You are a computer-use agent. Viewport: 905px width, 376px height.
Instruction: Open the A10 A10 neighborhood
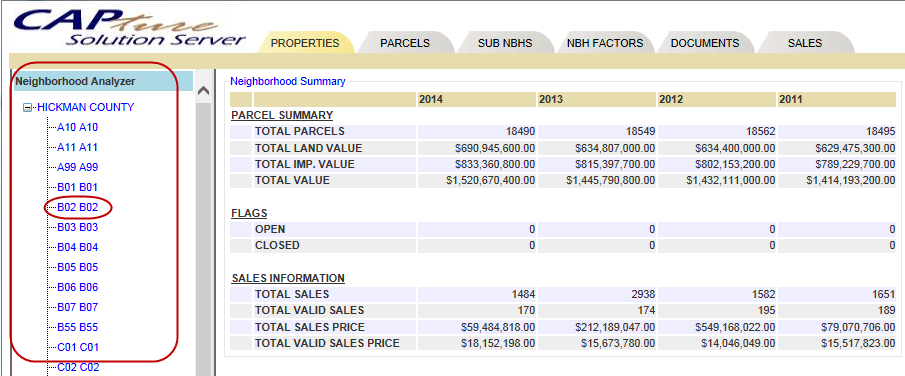click(77, 127)
